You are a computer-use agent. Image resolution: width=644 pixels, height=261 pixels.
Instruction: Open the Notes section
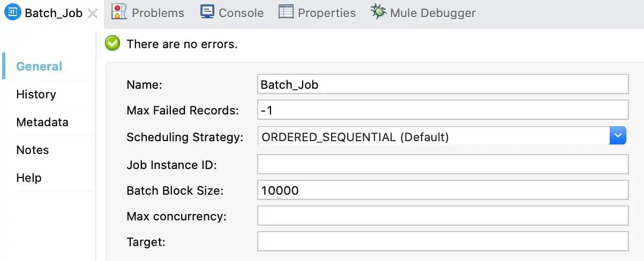(x=33, y=150)
